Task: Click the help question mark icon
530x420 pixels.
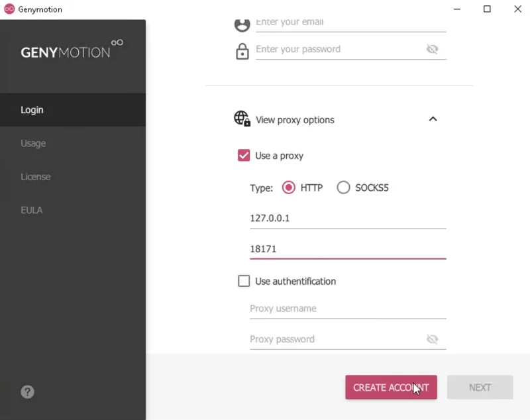Action: [x=27, y=392]
